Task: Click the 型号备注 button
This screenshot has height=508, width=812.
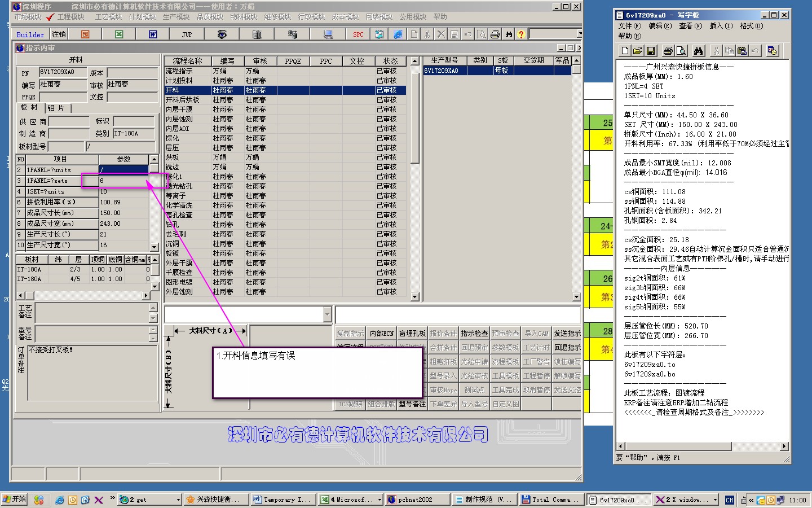Action: click(412, 404)
